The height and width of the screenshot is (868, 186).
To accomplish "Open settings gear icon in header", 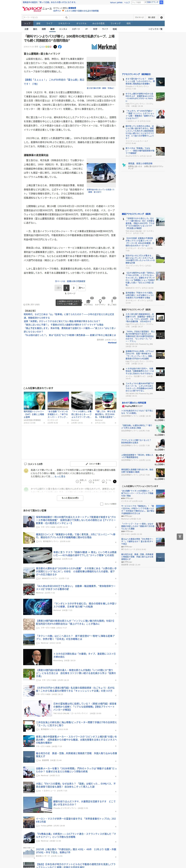I will pyautogui.click(x=161, y=17).
